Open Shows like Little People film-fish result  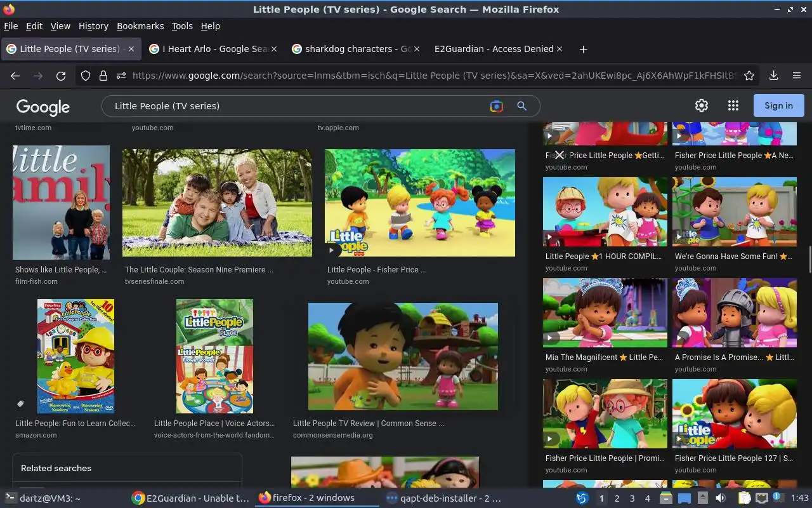pos(61,270)
